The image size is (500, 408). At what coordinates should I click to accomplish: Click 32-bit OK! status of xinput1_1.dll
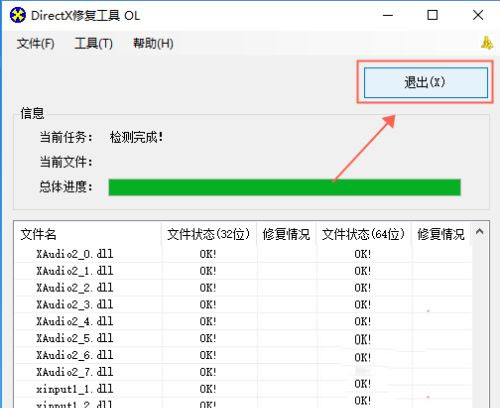[x=208, y=389]
